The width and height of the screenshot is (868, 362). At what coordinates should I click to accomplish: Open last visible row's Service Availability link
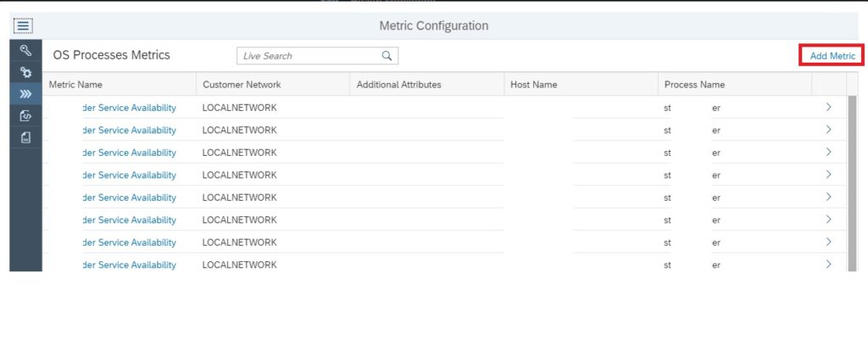129,265
